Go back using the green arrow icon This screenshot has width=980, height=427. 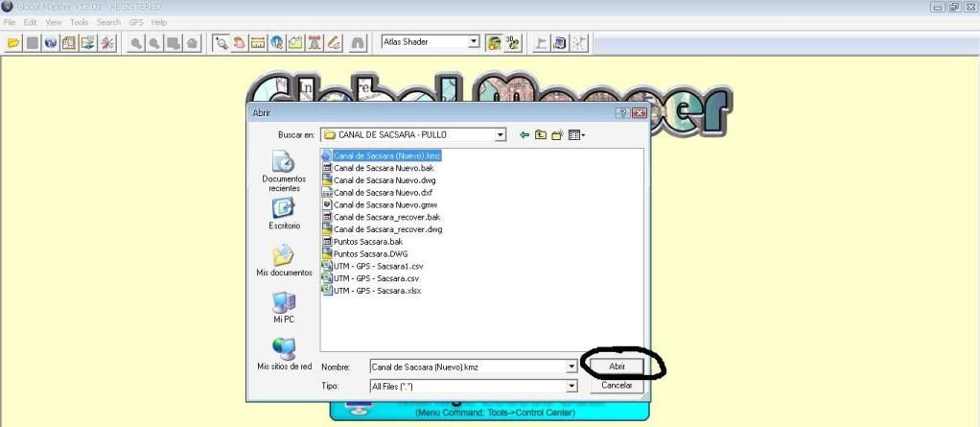coord(525,134)
